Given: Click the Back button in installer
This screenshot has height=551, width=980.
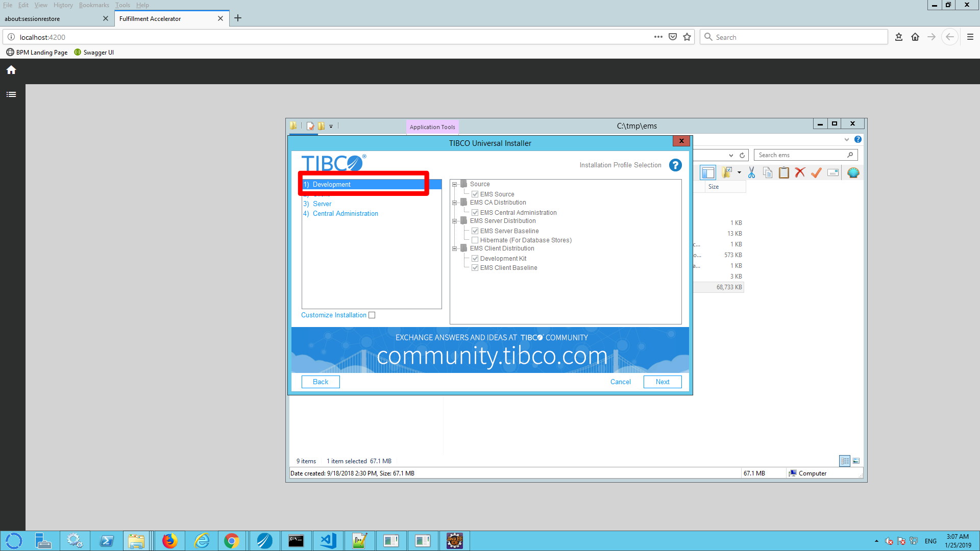Looking at the screenshot, I should [x=321, y=382].
